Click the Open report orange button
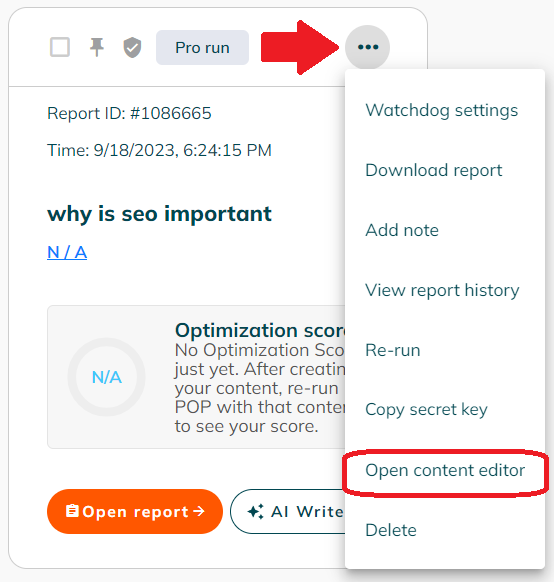 tap(135, 511)
